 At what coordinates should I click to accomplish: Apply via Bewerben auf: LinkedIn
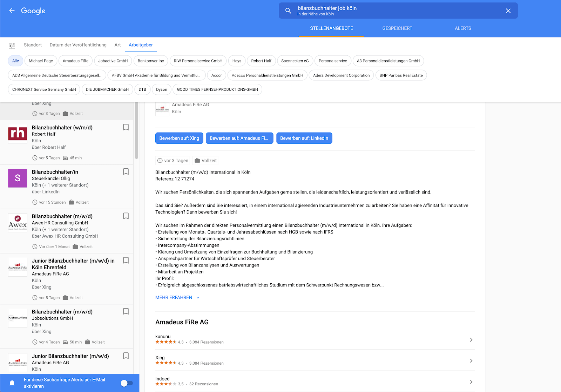304,138
